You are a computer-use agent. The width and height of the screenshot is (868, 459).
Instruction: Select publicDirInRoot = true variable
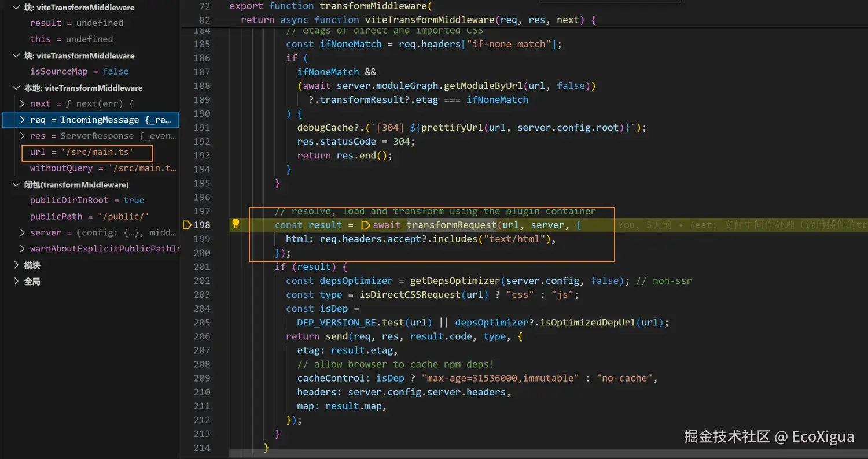click(87, 200)
